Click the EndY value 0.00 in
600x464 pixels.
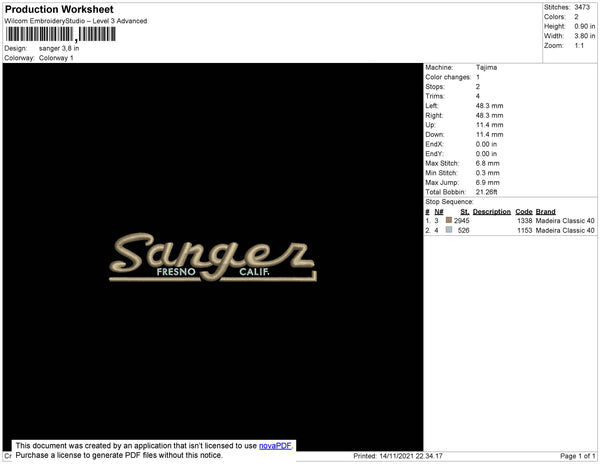tap(486, 154)
